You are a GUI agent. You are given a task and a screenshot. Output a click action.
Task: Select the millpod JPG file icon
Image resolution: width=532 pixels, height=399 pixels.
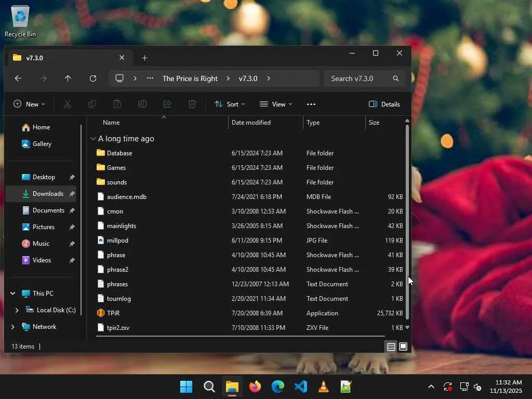tap(100, 240)
